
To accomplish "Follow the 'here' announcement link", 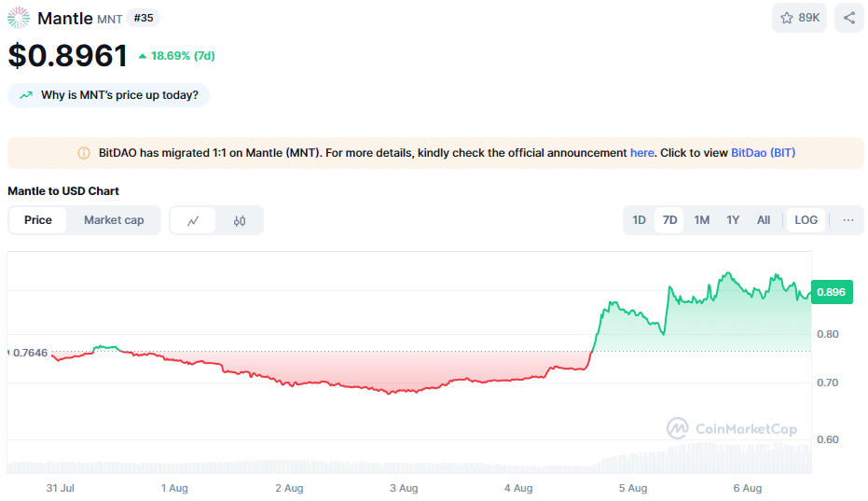I will (x=641, y=153).
